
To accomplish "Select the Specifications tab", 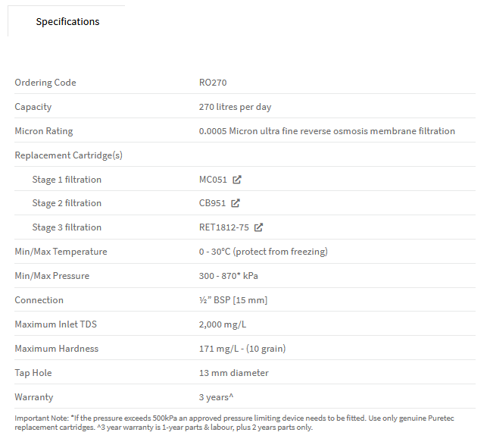I will 67,21.
